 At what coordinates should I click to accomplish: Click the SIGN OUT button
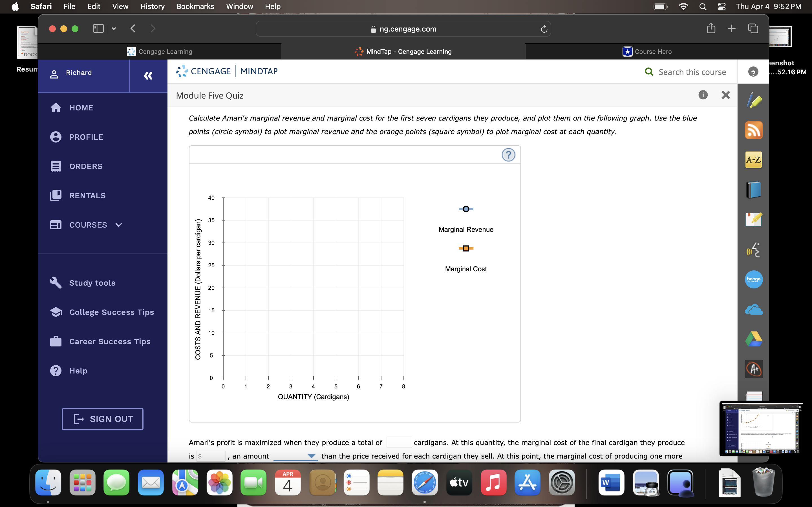102,419
